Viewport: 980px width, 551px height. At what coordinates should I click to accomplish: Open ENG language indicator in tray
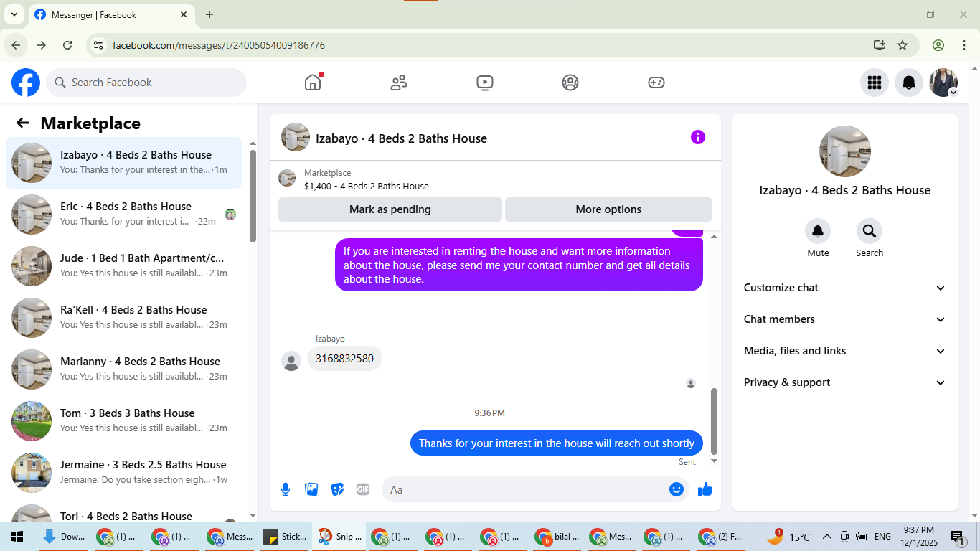coord(882,537)
